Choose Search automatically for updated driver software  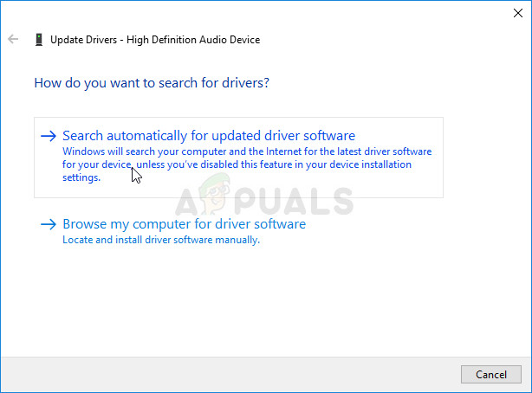pos(238,158)
